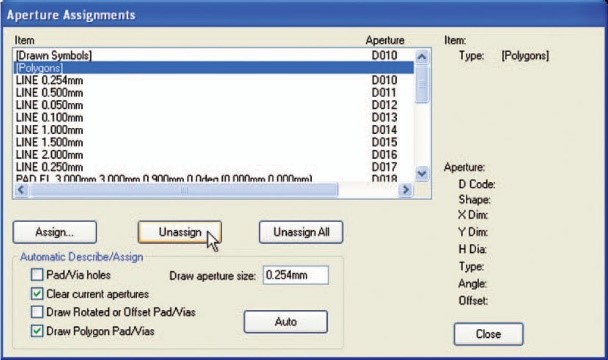Select the PAD EL 3.000mm row

[x=214, y=178]
